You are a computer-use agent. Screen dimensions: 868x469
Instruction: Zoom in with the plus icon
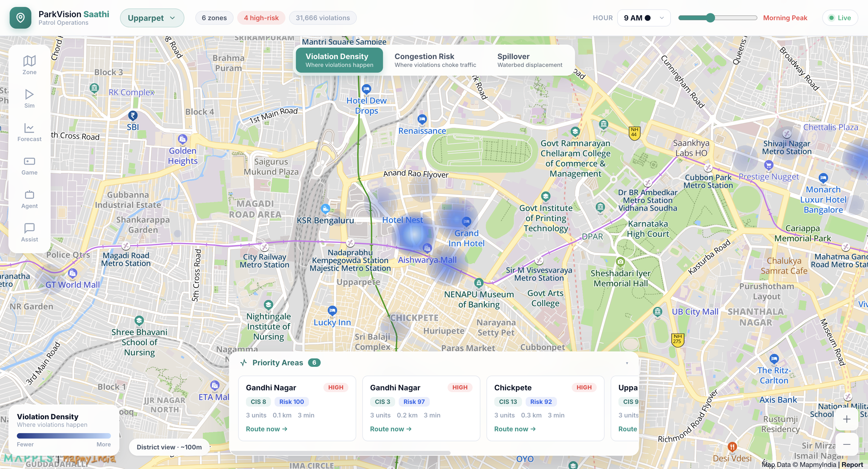[846, 419]
